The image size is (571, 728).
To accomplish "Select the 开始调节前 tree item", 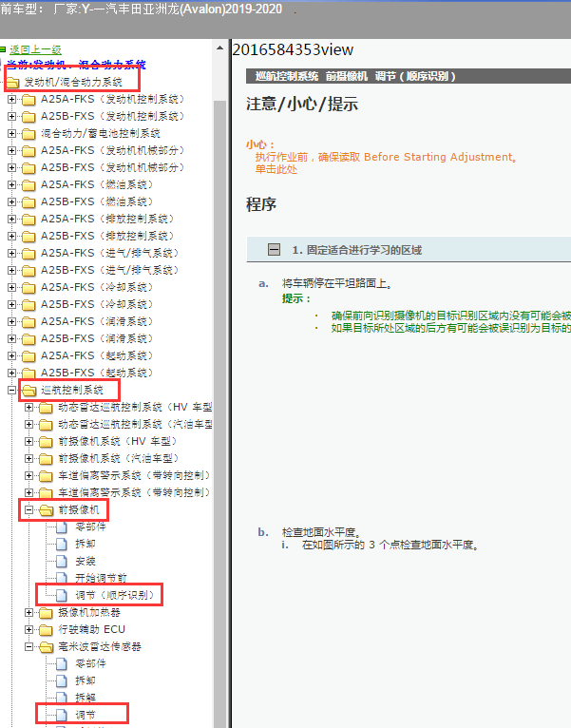I will pos(102,578).
